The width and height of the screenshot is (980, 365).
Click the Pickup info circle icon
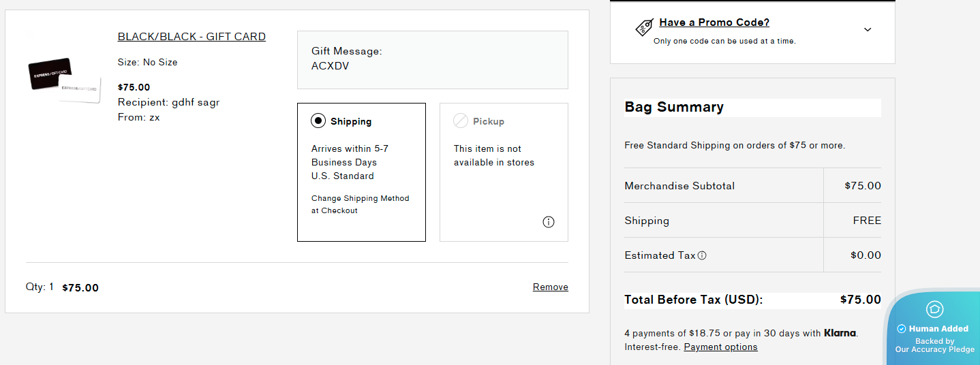point(549,222)
